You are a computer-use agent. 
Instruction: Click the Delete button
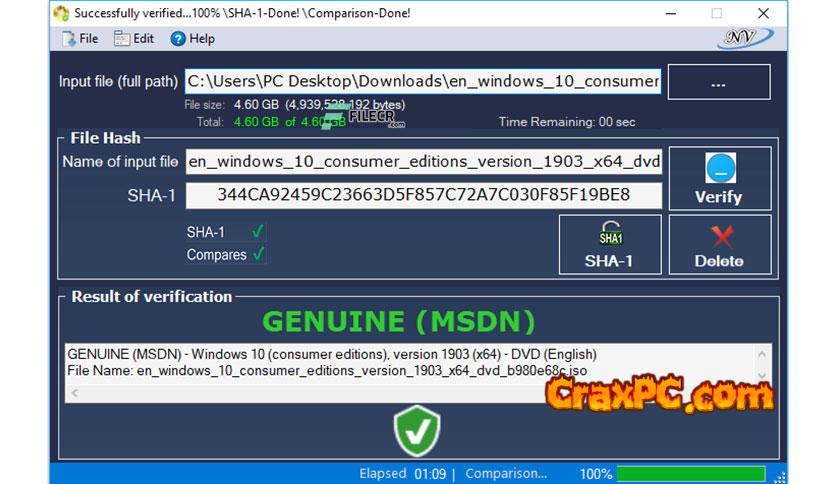(x=720, y=245)
